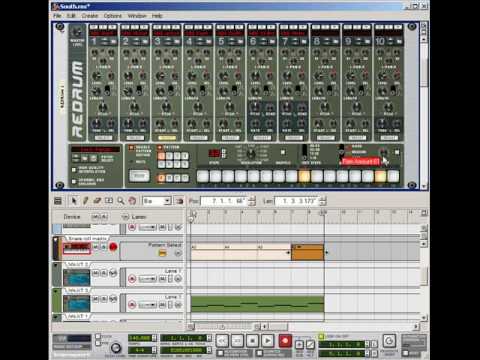Open the Options menu

click(x=113, y=16)
